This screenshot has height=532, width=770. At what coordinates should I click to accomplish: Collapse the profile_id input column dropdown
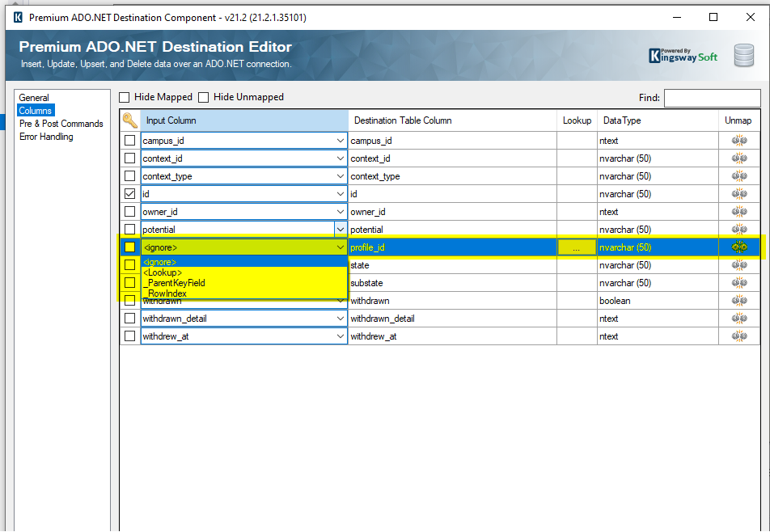[341, 247]
